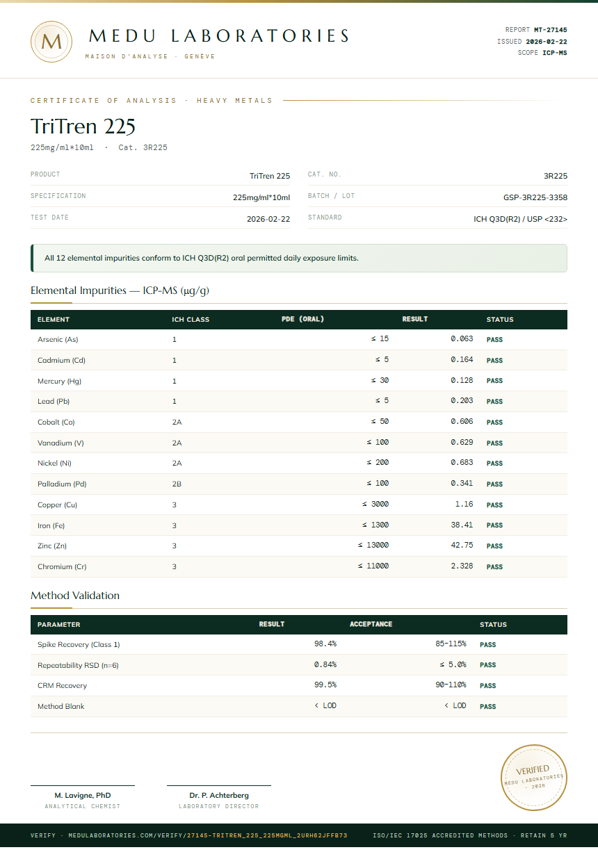
Task: Click the PASS status for Chromium
Action: 494,567
